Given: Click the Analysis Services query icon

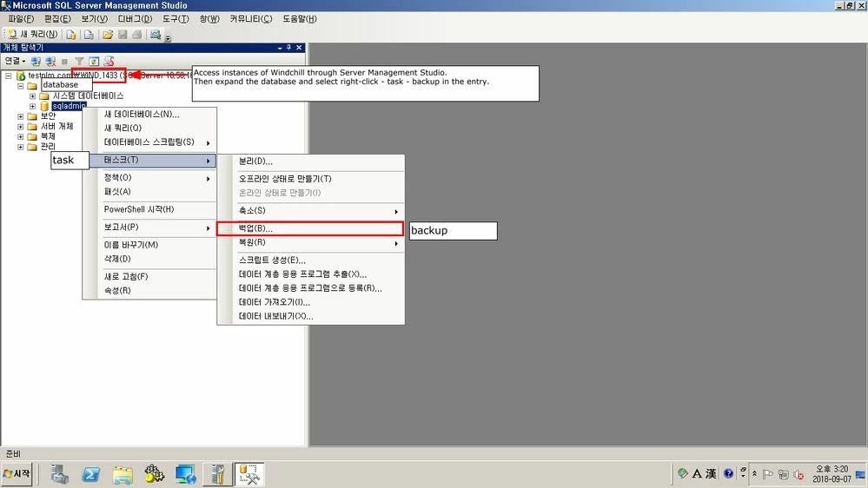Looking at the screenshot, I should (88, 35).
